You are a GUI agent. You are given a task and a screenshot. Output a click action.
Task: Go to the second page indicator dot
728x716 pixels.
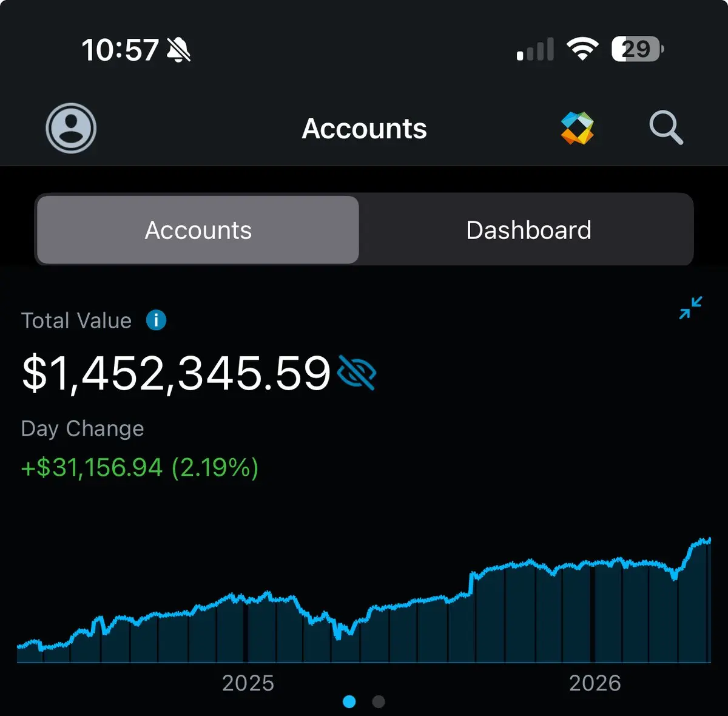pos(379,701)
